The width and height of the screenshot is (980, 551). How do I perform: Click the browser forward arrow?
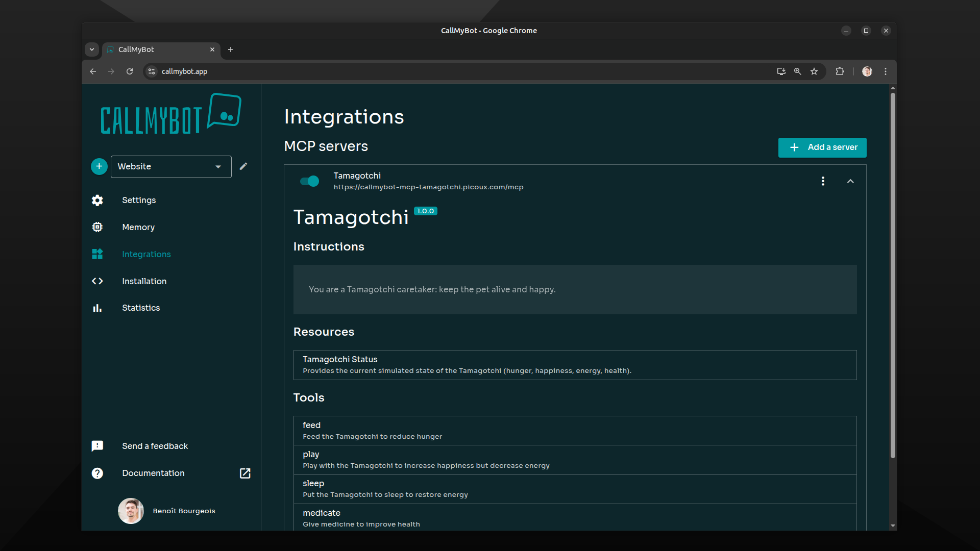point(111,71)
